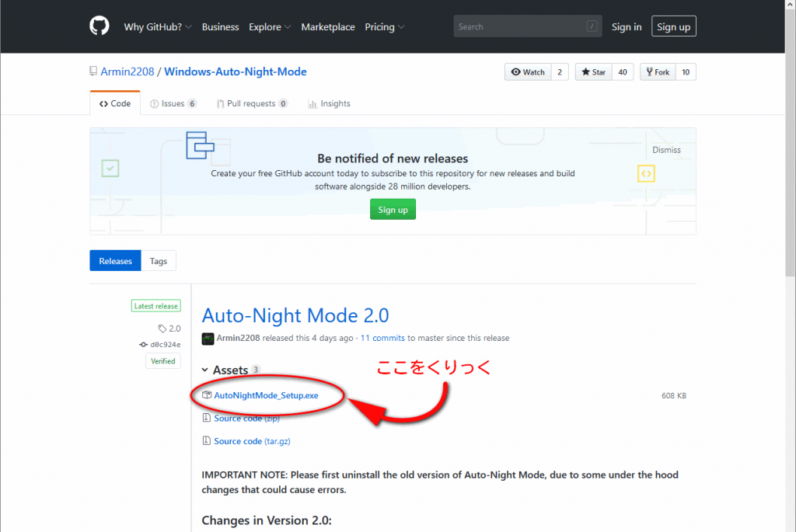Viewport: 796px width, 532px height.
Task: Select the Tags view button
Action: [x=159, y=261]
